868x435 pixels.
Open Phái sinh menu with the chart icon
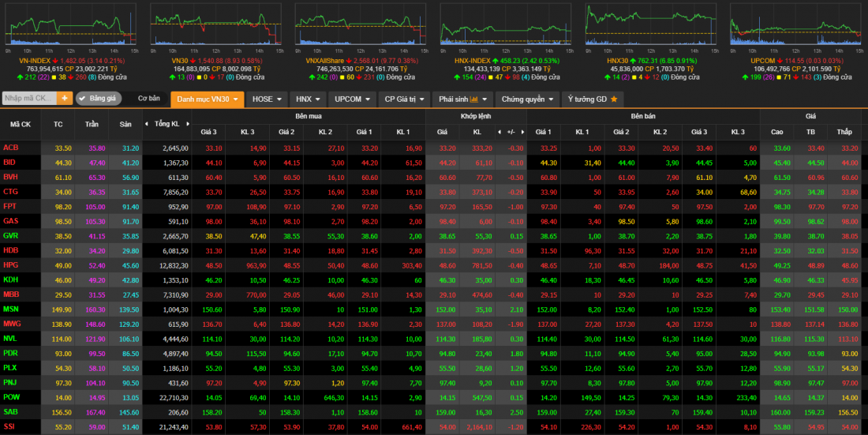(462, 99)
